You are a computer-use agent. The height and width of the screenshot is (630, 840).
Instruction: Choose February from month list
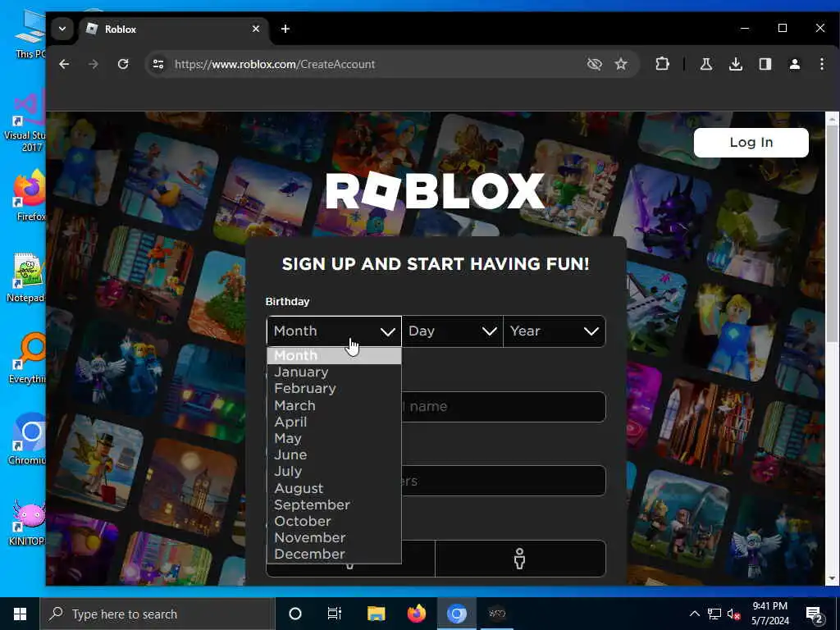coord(334,389)
